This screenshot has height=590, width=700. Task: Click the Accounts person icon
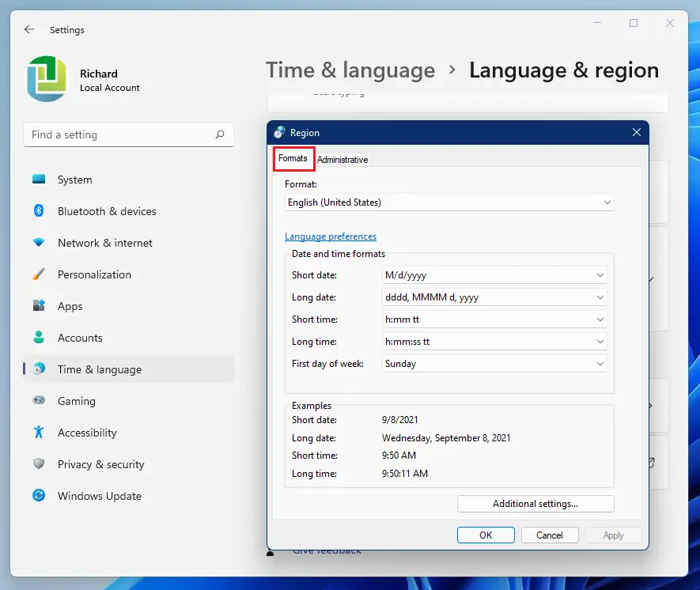(39, 337)
